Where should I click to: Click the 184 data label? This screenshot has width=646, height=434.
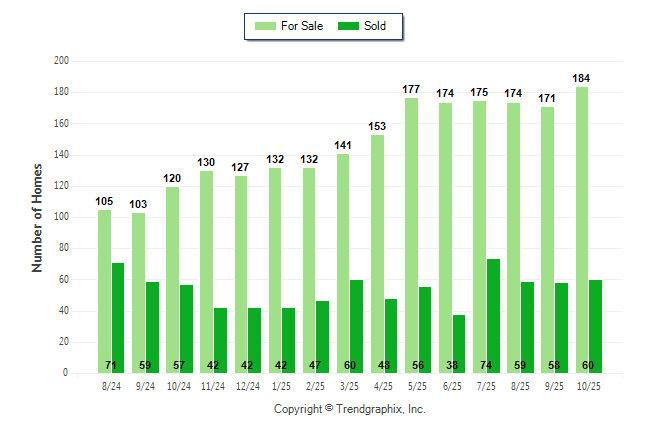[581, 78]
